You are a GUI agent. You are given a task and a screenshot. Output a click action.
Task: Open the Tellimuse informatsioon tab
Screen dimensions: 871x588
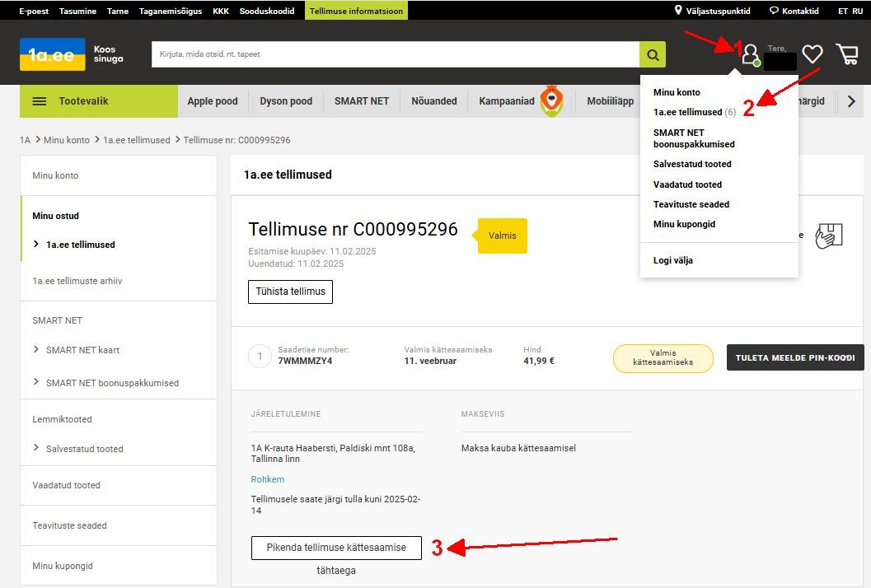356,11
